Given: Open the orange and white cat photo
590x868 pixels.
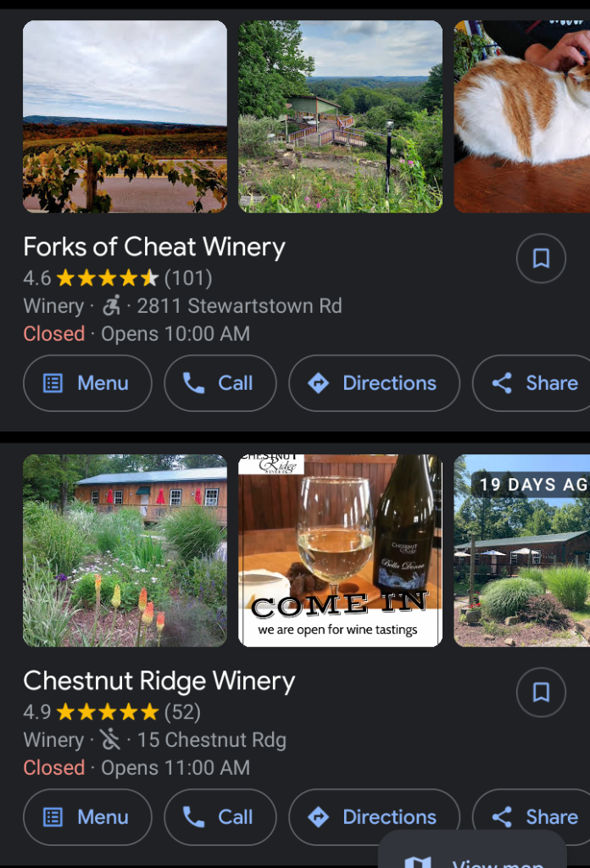Looking at the screenshot, I should 522,117.
